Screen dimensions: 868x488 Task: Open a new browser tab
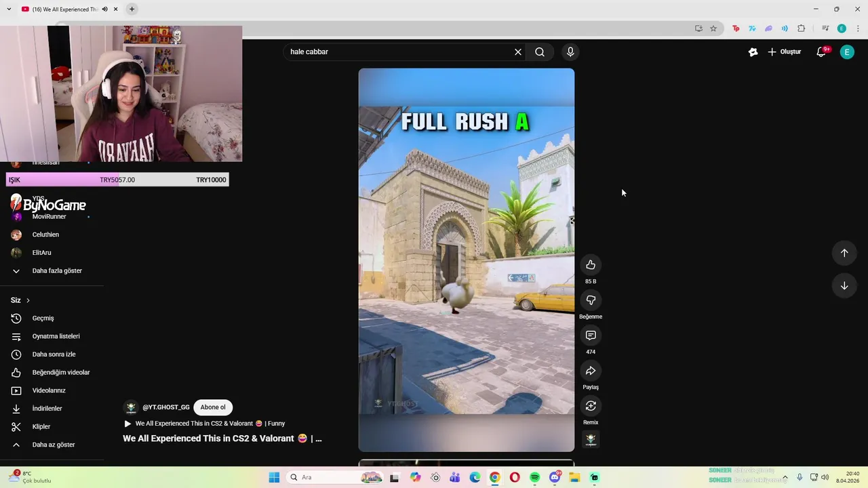pos(132,9)
